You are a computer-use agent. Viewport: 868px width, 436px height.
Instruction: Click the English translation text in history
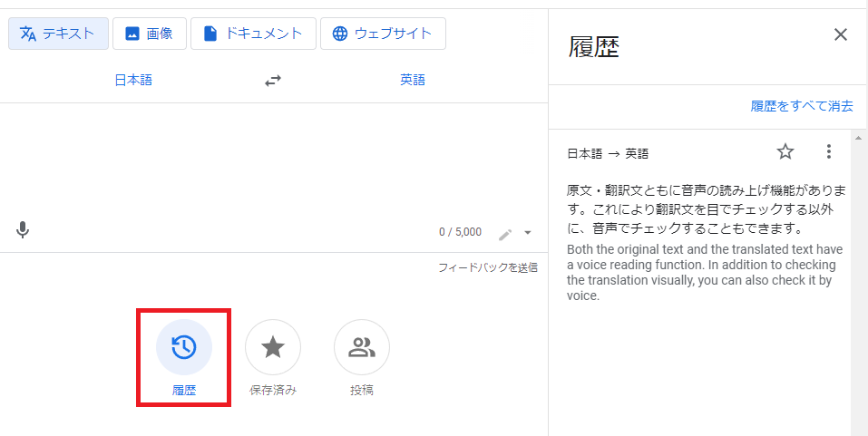click(704, 272)
